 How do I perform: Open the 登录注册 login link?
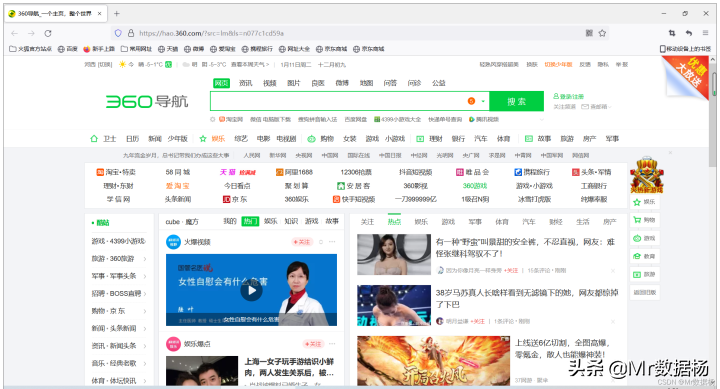tap(568, 96)
